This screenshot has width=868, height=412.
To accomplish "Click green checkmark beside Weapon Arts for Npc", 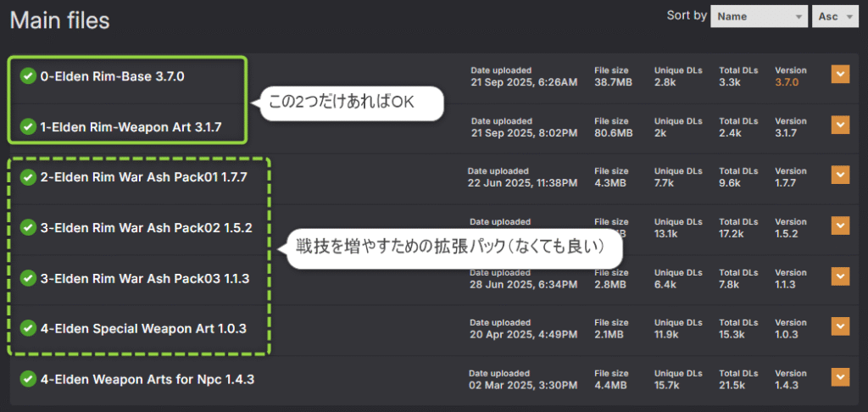I will (x=29, y=378).
